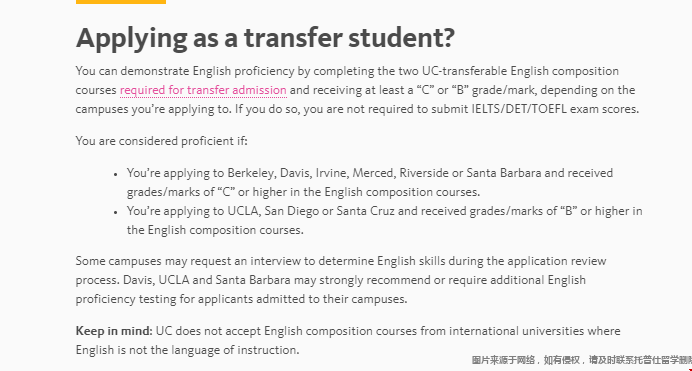The width and height of the screenshot is (692, 371).
Task: Click "Davis, UCLA and Santa Barbara" in interview paragraph
Action: (207, 280)
